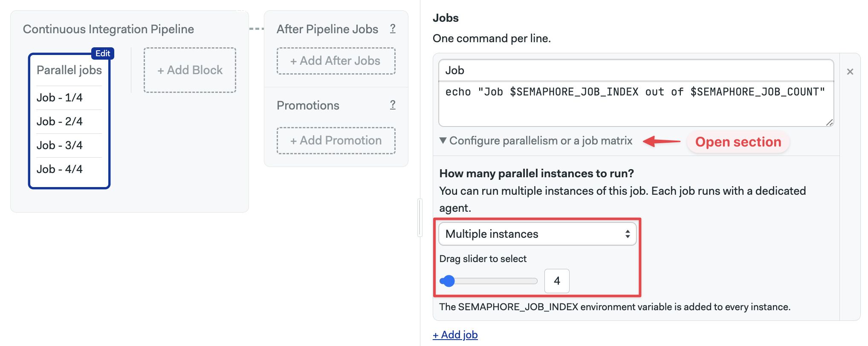Click + Add Promotion button
Image resolution: width=868 pixels, height=346 pixels.
pyautogui.click(x=336, y=141)
